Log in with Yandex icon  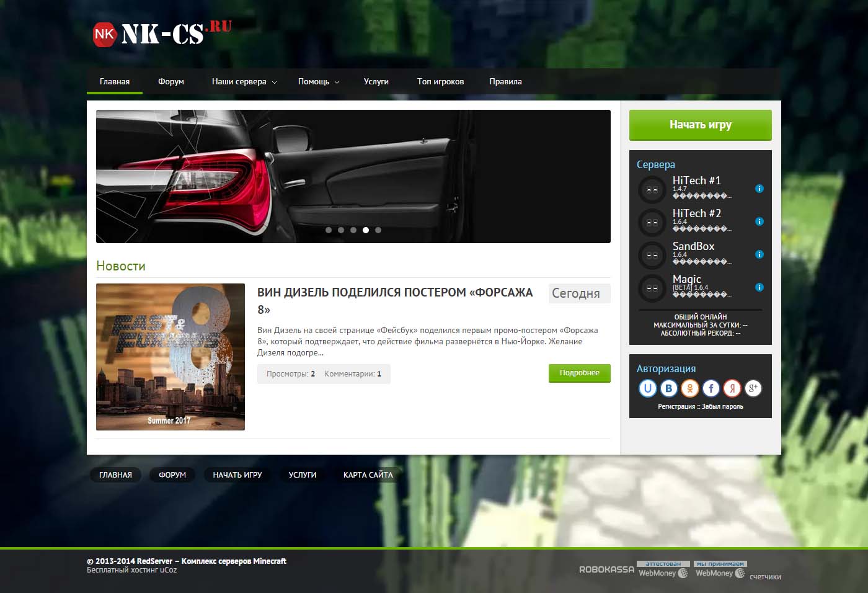[x=732, y=388]
